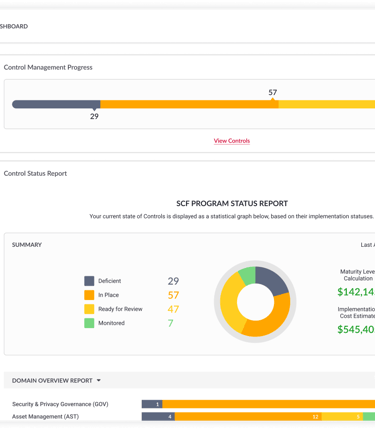
Task: Click the orange GOV bar In Place segment
Action: click(x=269, y=404)
